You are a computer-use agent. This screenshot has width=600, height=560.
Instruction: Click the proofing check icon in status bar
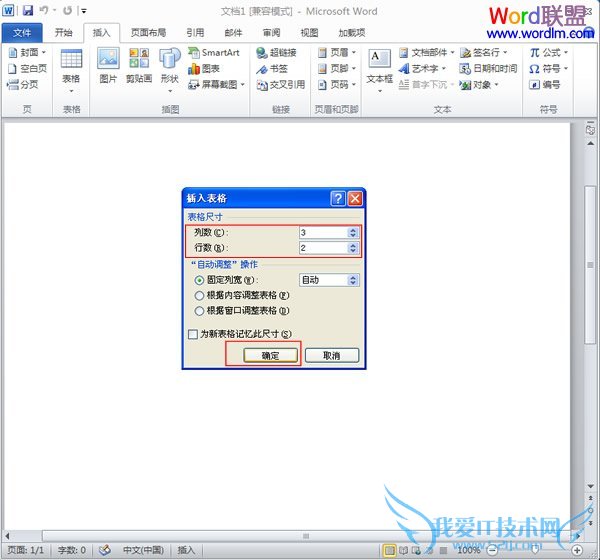[x=104, y=550]
